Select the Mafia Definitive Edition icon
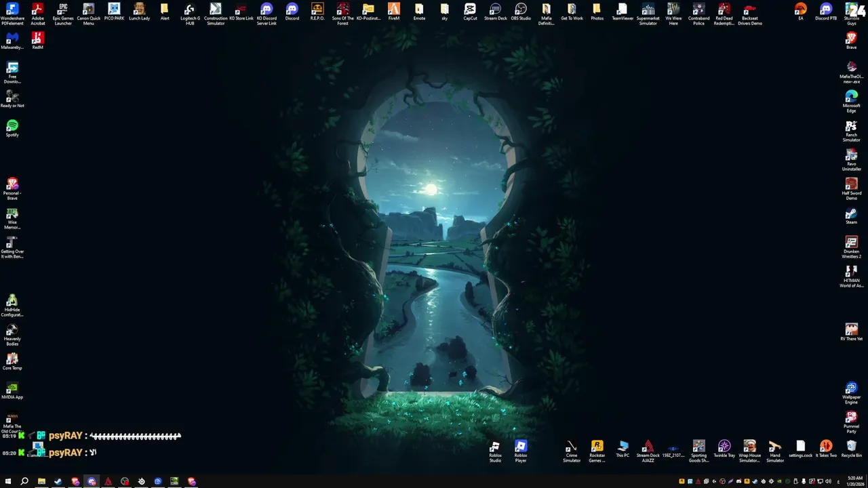This screenshot has height=488, width=868. 546,14
